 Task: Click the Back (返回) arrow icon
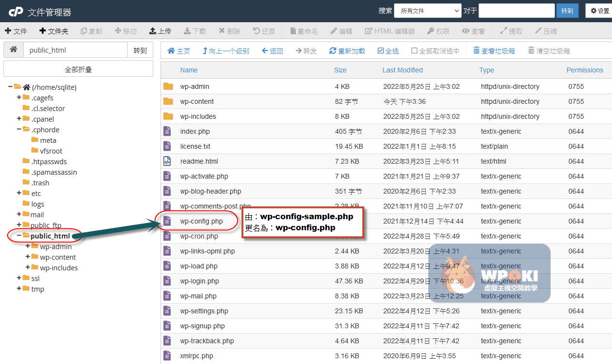point(265,51)
